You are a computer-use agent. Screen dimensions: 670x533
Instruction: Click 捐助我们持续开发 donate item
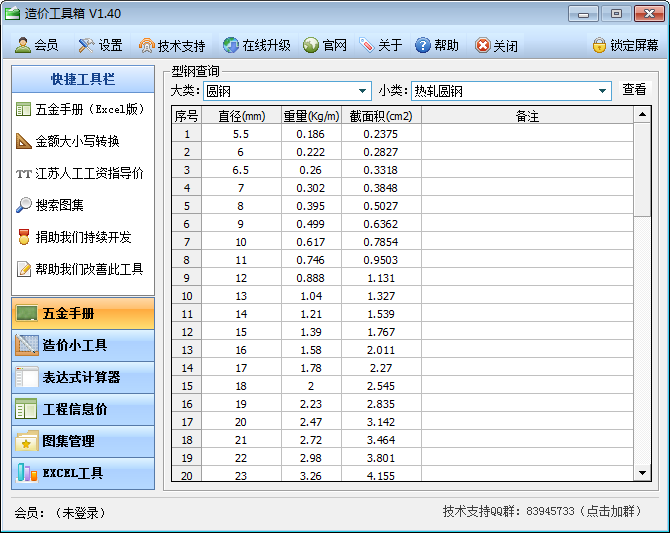pyautogui.click(x=74, y=237)
